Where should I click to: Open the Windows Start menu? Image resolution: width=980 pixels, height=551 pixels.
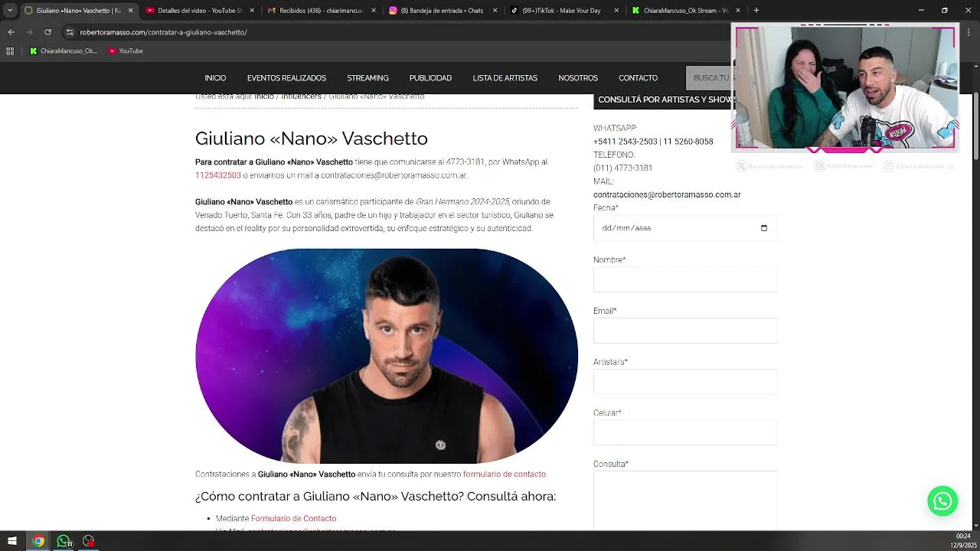tap(11, 541)
